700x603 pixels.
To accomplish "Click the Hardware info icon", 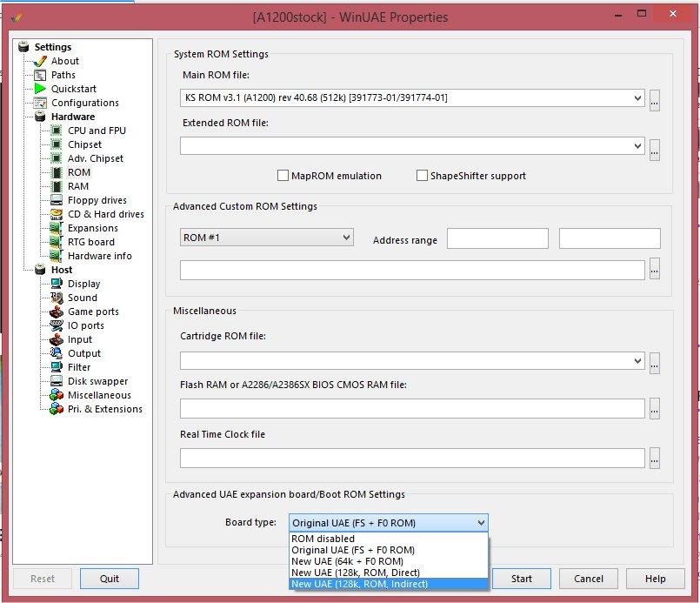I will [57, 256].
